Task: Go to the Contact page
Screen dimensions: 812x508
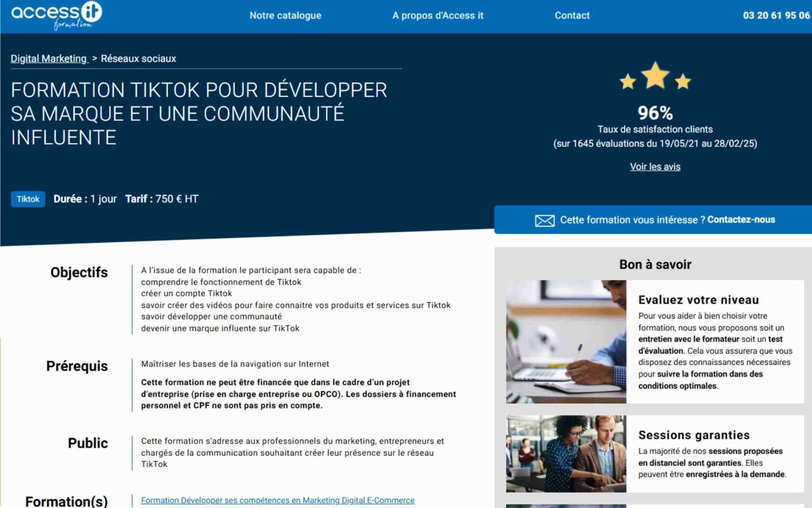Action: click(572, 15)
